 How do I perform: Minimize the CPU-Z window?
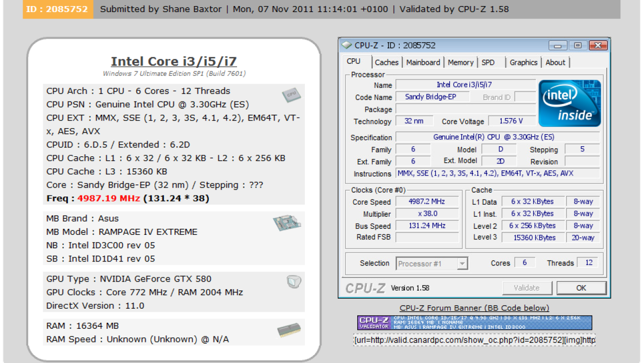tap(558, 45)
